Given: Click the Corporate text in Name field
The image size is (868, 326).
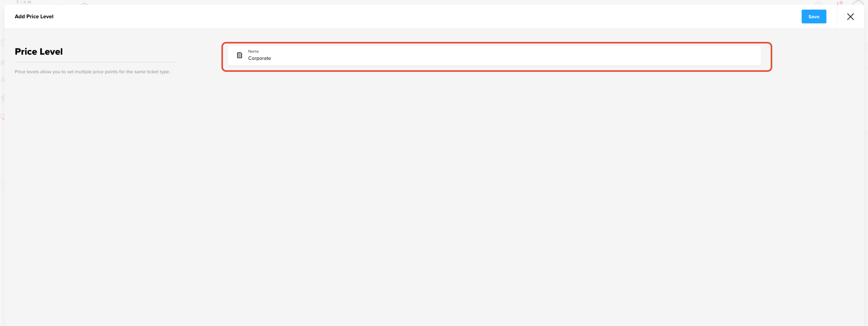Looking at the screenshot, I should point(259,58).
